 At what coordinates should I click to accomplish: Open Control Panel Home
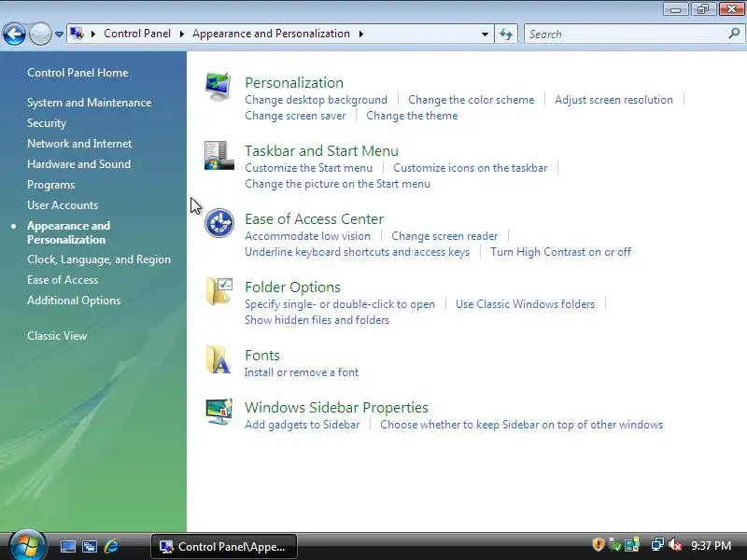[78, 73]
